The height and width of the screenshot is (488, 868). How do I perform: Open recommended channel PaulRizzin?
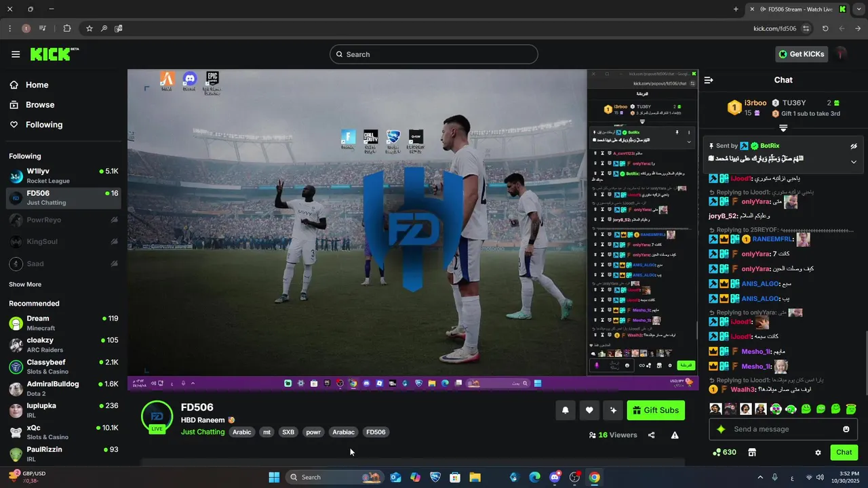pos(63,454)
